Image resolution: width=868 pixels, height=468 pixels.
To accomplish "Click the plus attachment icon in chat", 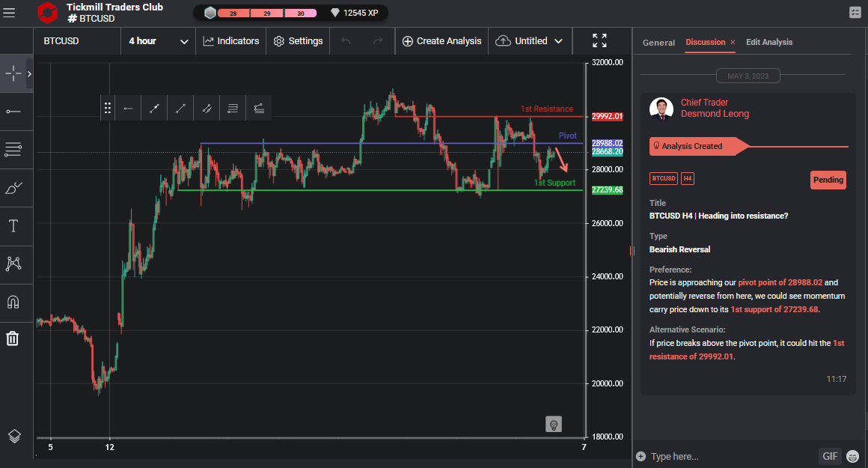I will pyautogui.click(x=641, y=456).
